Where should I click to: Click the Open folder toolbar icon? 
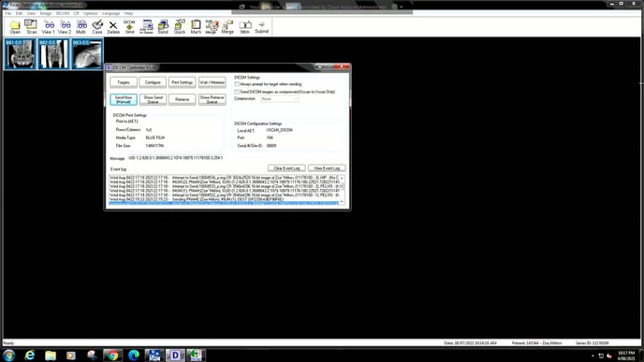click(x=15, y=27)
